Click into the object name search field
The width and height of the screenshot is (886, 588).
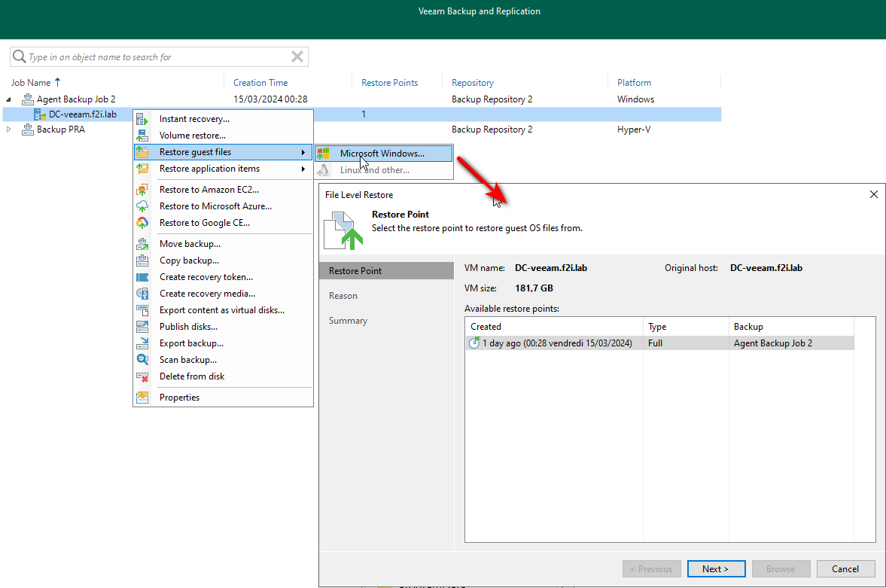tap(158, 56)
